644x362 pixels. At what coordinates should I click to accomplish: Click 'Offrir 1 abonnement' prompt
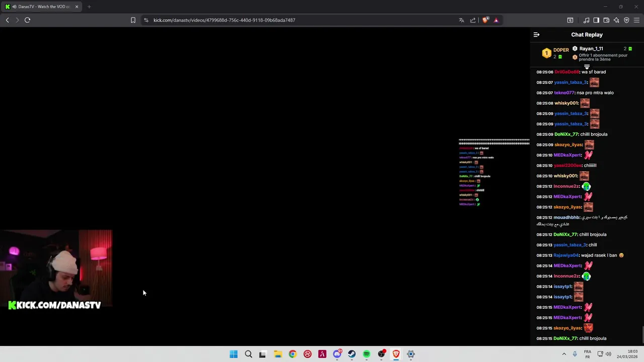coord(603,57)
